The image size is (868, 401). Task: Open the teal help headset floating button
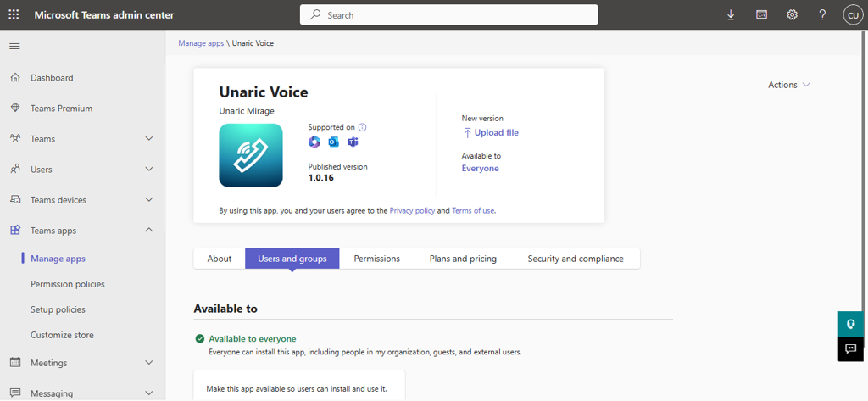click(x=851, y=324)
